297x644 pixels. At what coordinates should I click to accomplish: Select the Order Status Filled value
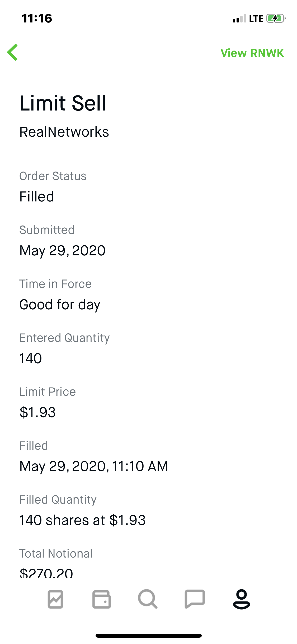click(x=37, y=197)
